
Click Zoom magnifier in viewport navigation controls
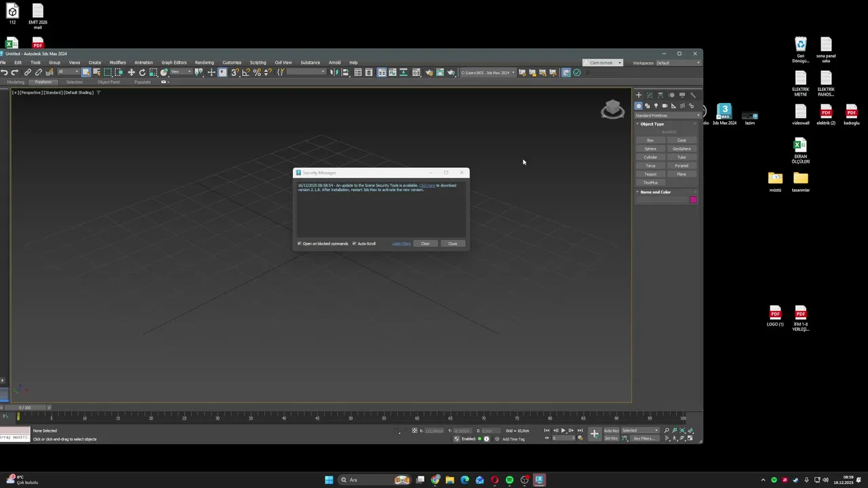[666, 430]
